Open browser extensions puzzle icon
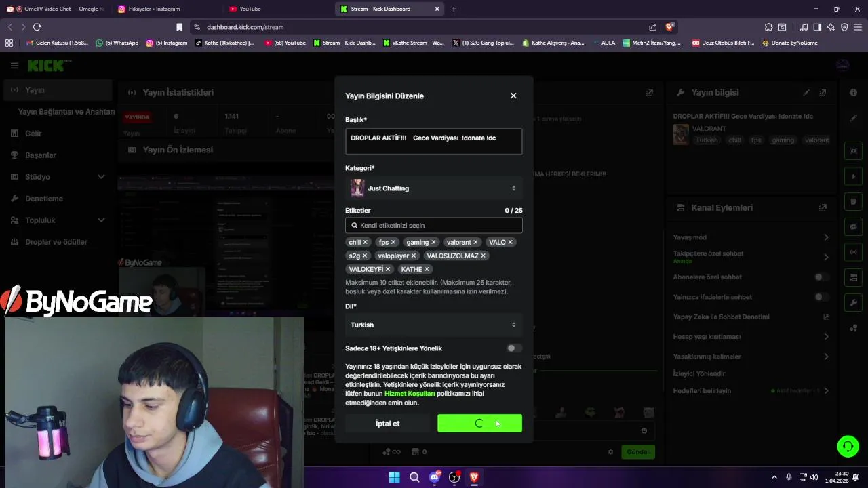This screenshot has height=488, width=868. (x=768, y=27)
